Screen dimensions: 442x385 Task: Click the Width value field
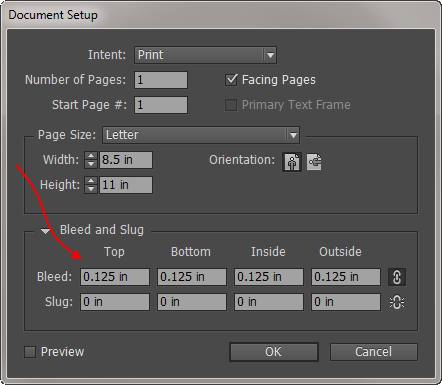click(x=126, y=160)
